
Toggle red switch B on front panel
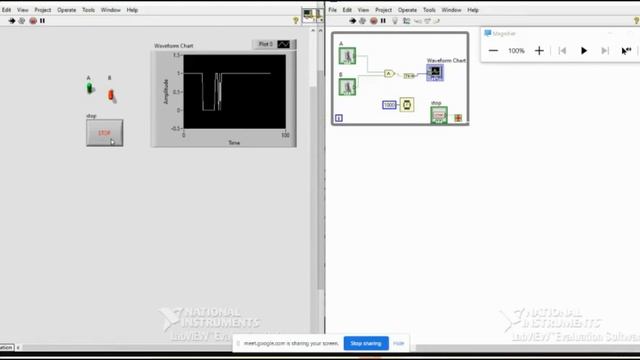click(111, 95)
